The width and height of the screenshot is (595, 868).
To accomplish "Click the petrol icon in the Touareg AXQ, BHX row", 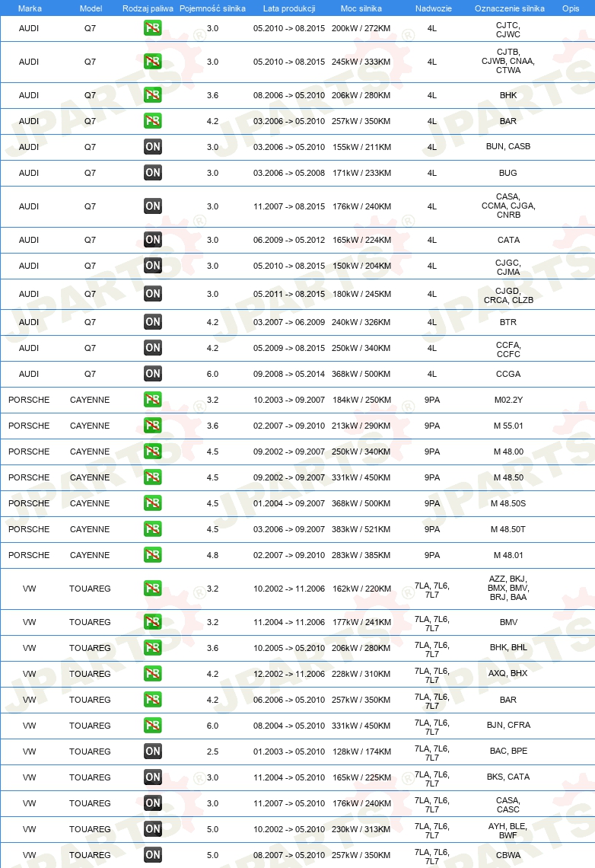I will (x=153, y=673).
